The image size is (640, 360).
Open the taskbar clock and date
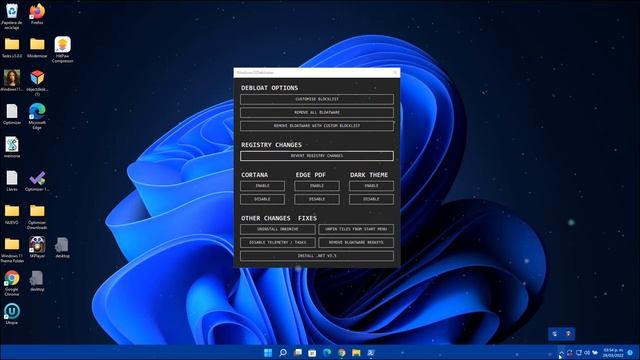[613, 353]
